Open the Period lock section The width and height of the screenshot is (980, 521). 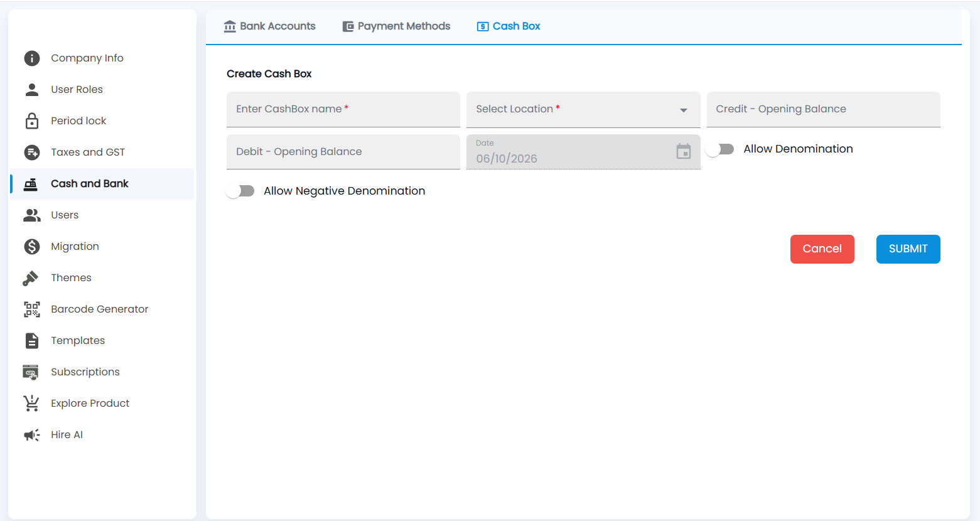click(x=102, y=121)
